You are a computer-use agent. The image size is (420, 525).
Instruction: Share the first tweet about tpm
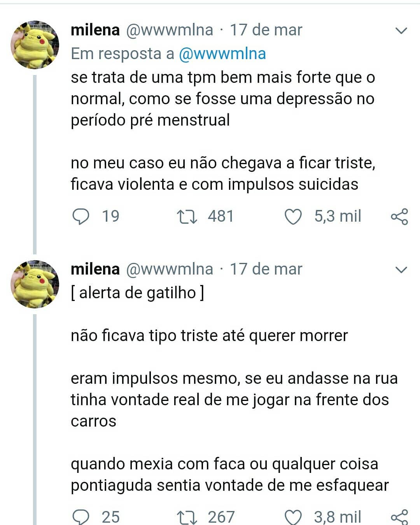399,217
